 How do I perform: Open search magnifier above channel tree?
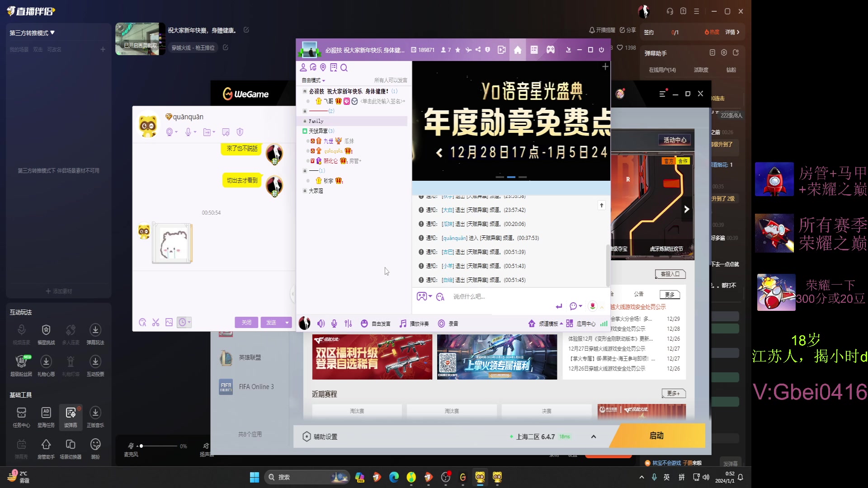[344, 68]
